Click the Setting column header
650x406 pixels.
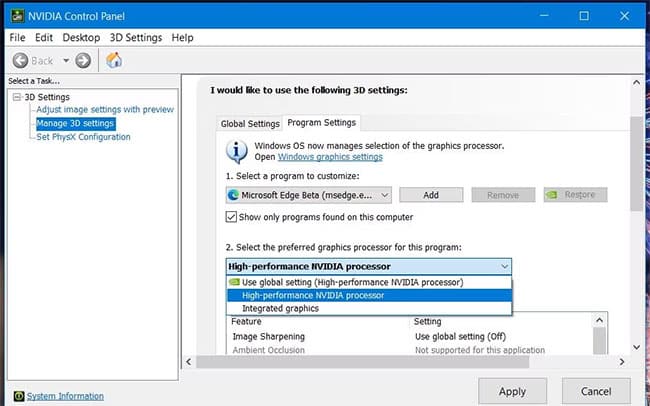click(x=427, y=321)
